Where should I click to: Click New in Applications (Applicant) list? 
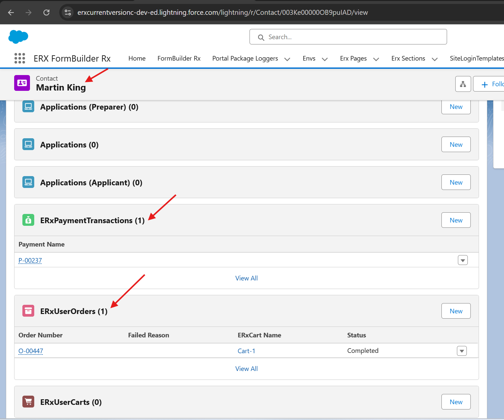[x=456, y=182]
